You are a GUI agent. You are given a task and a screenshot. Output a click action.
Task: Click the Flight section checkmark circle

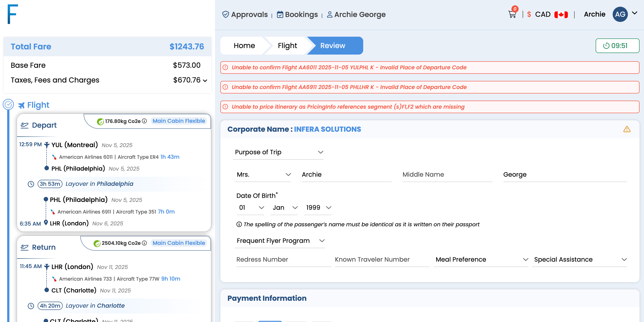[8, 105]
